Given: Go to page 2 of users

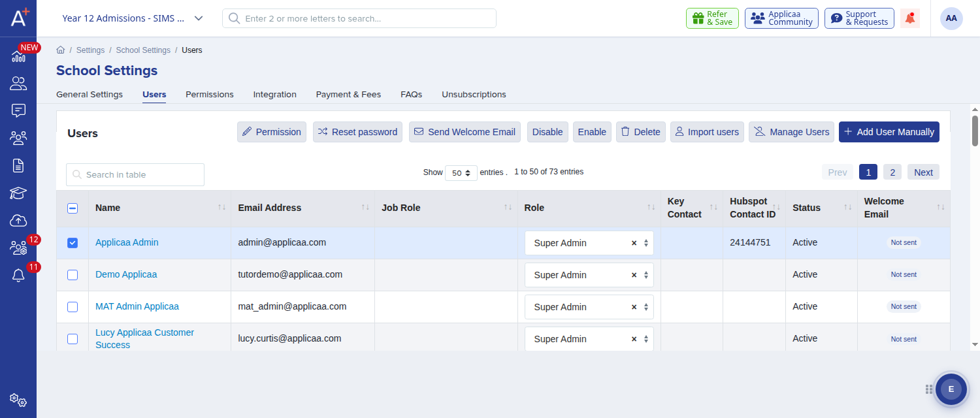Looking at the screenshot, I should pyautogui.click(x=892, y=172).
